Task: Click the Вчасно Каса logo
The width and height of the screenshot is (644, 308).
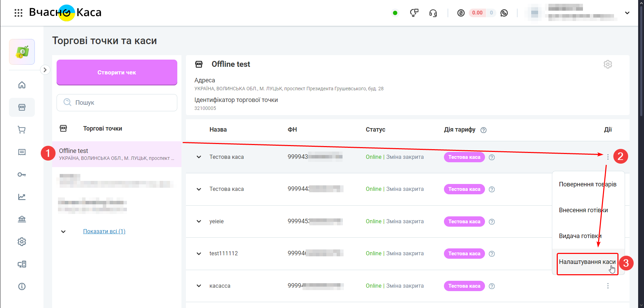Action: (x=65, y=13)
